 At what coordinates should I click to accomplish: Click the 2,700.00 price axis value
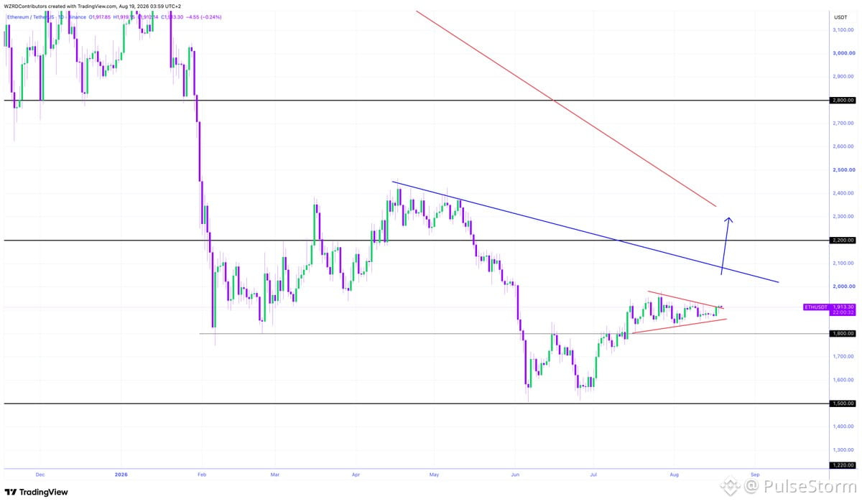(x=843, y=123)
